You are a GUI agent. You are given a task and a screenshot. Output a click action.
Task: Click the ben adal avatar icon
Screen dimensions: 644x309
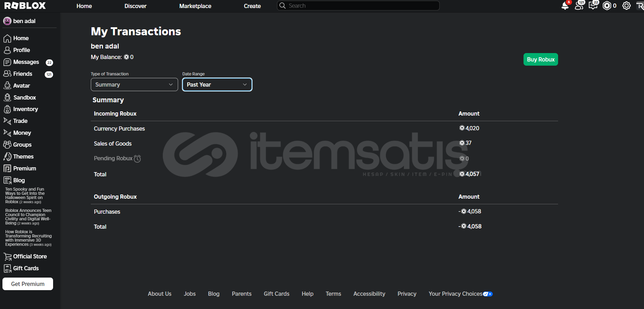(7, 21)
